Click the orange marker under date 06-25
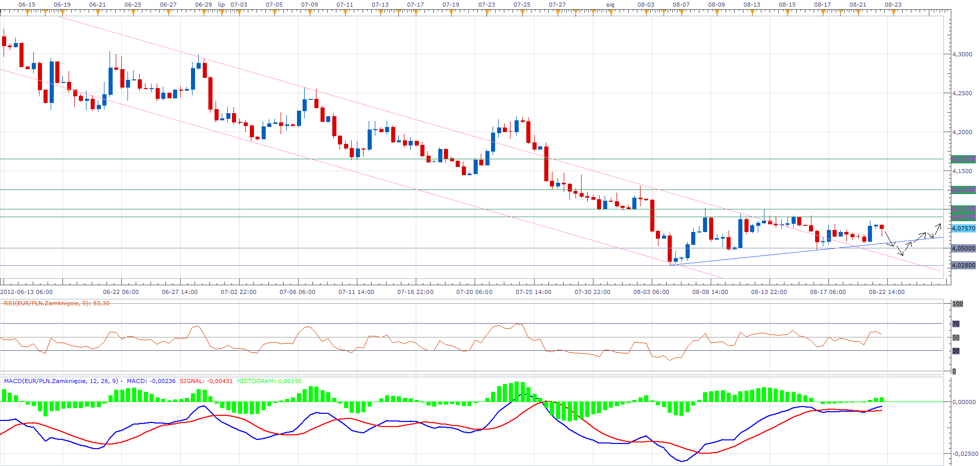Viewport: 980px width, 466px height. click(x=133, y=12)
